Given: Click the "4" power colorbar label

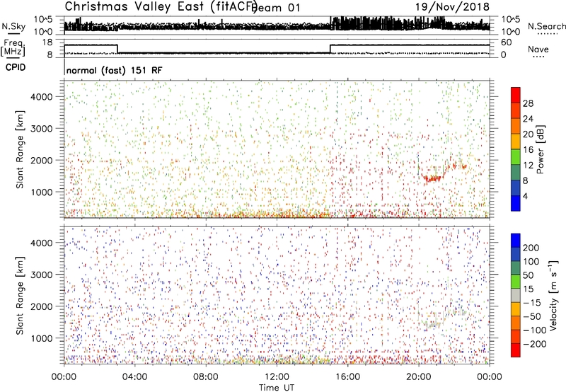Looking at the screenshot, I should pos(525,196).
